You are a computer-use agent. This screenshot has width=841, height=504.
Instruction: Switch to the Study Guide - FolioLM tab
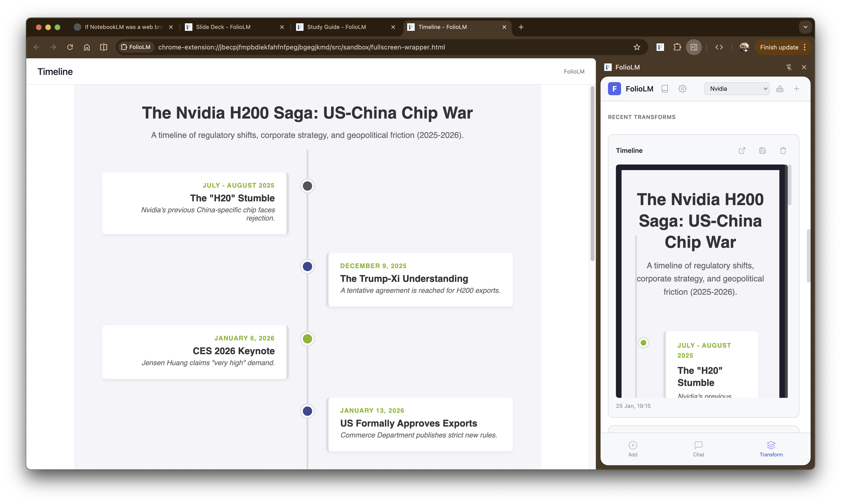click(x=336, y=27)
